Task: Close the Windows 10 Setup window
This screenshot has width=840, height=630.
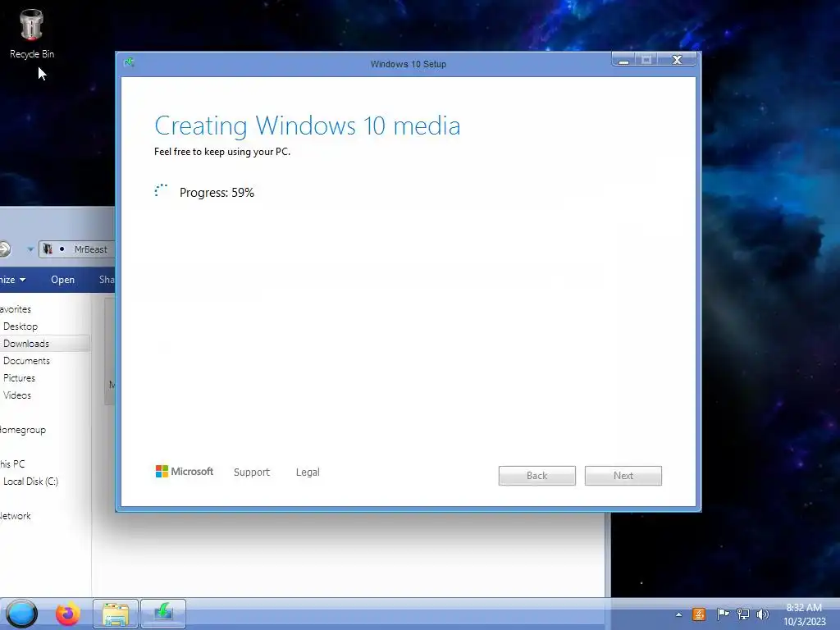Action: pyautogui.click(x=677, y=59)
